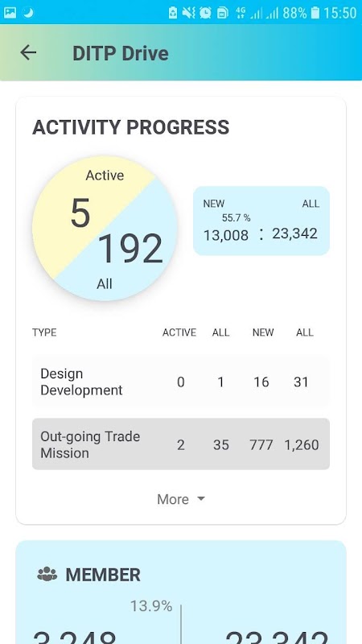Viewport: 362px width, 644px height.
Task: Open the group icon beside MEMBER
Action: [x=47, y=574]
